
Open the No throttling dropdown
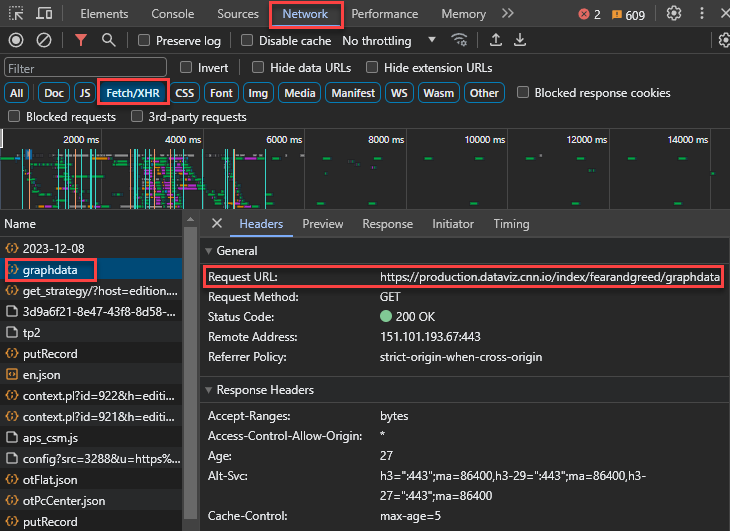pyautogui.click(x=390, y=41)
